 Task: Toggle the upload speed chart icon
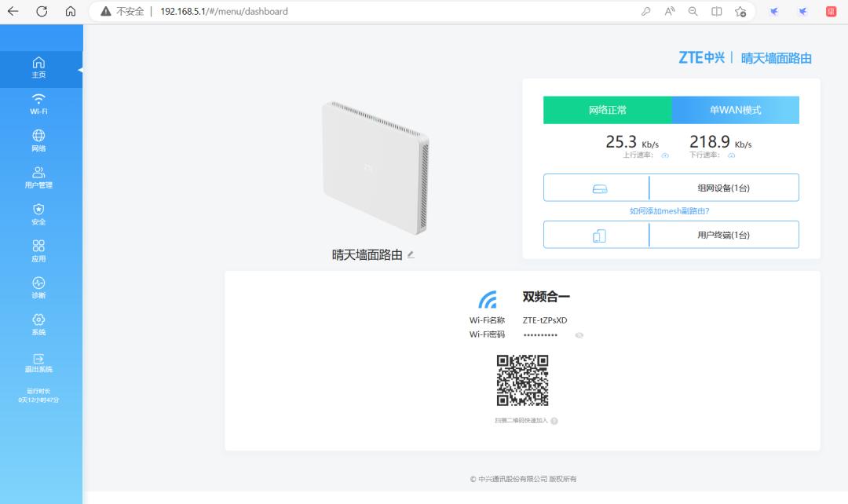(664, 155)
